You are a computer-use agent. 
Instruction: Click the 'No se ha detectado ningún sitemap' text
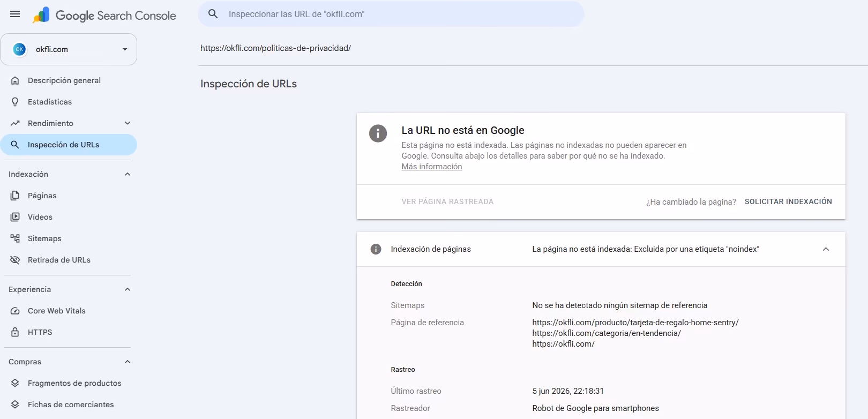619,305
